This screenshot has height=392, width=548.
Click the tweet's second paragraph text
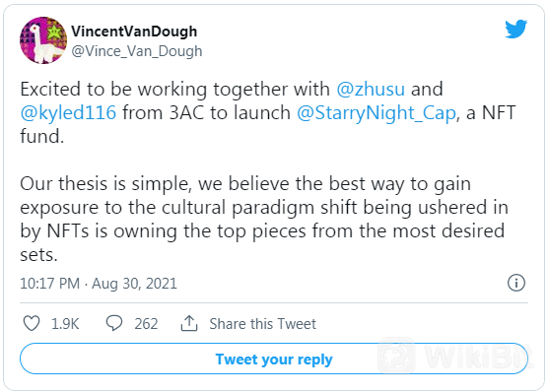pos(264,219)
